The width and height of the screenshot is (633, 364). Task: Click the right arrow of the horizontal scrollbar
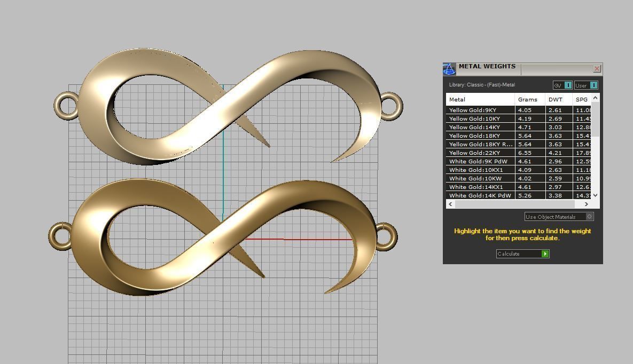pyautogui.click(x=587, y=204)
